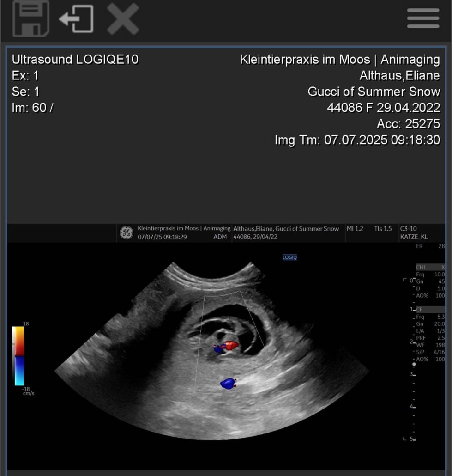Click the Img Tm timestamp text
The image size is (452, 476).
(357, 140)
